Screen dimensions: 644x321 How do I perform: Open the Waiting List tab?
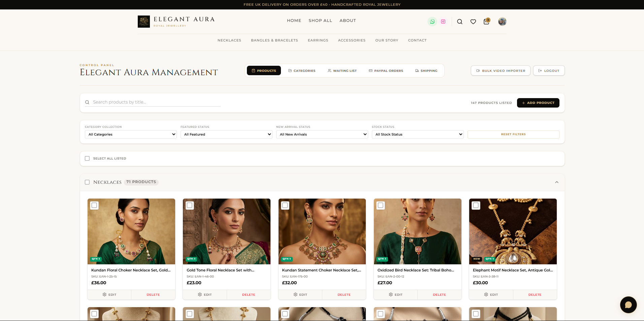(x=342, y=70)
